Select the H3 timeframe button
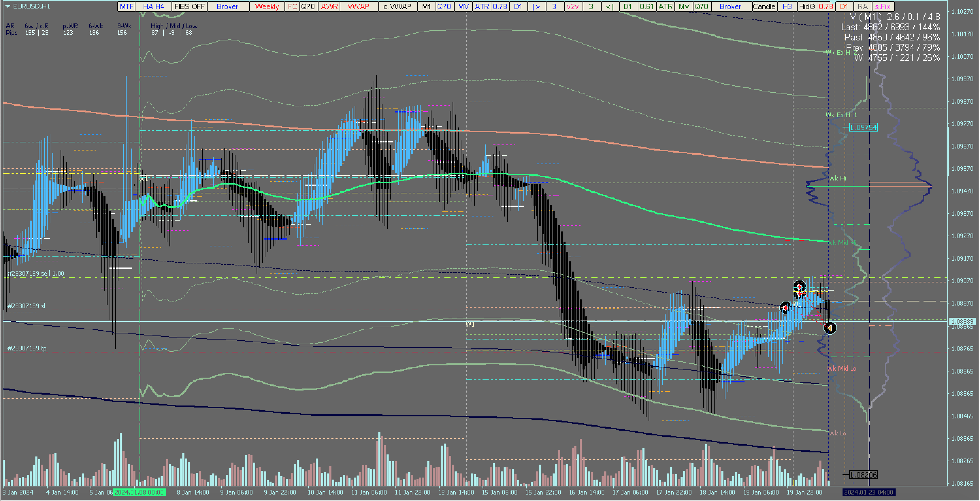Image resolution: width=980 pixels, height=501 pixels. click(x=787, y=6)
